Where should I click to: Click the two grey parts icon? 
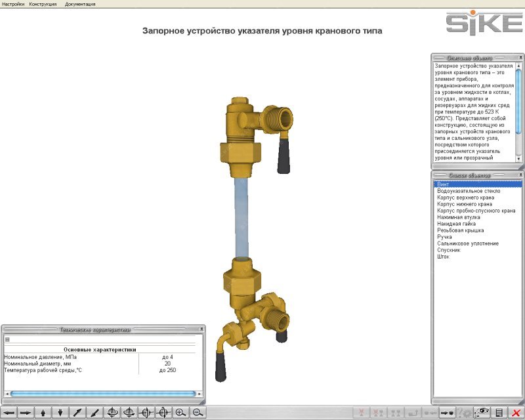(x=396, y=413)
